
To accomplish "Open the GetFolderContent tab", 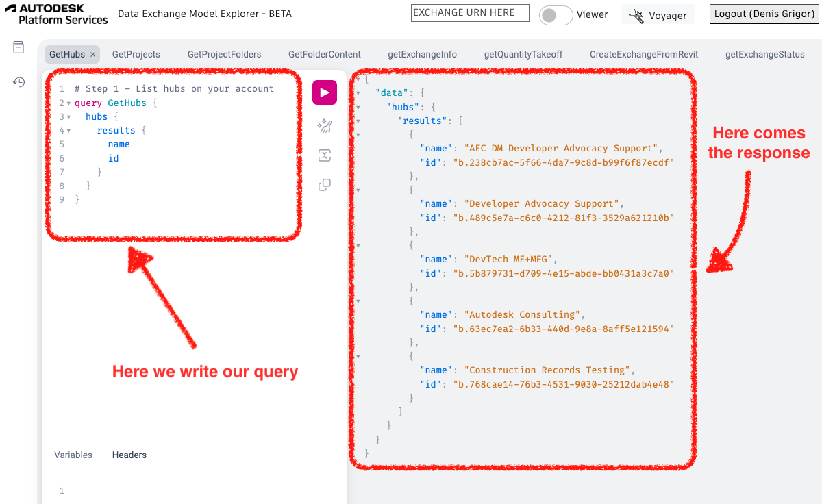I will click(x=325, y=55).
